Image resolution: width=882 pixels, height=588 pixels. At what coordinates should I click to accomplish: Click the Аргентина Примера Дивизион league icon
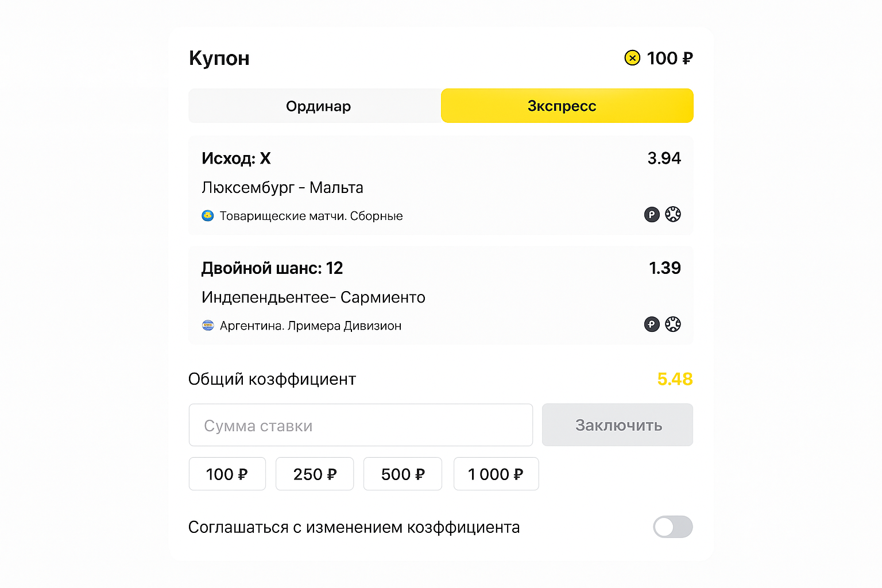(x=208, y=326)
